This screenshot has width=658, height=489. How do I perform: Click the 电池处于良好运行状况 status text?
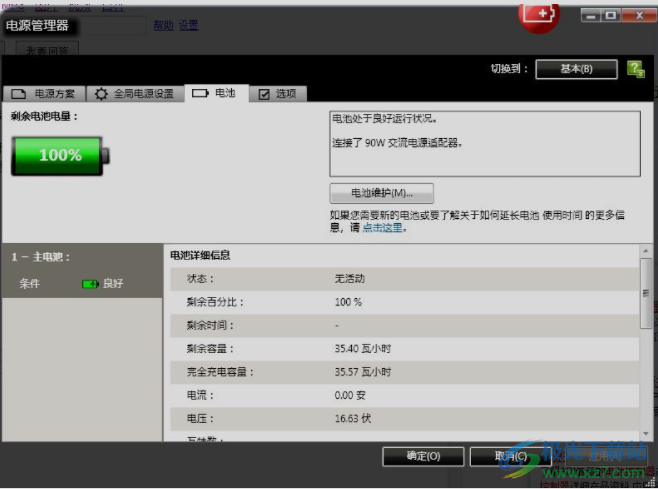(385, 119)
